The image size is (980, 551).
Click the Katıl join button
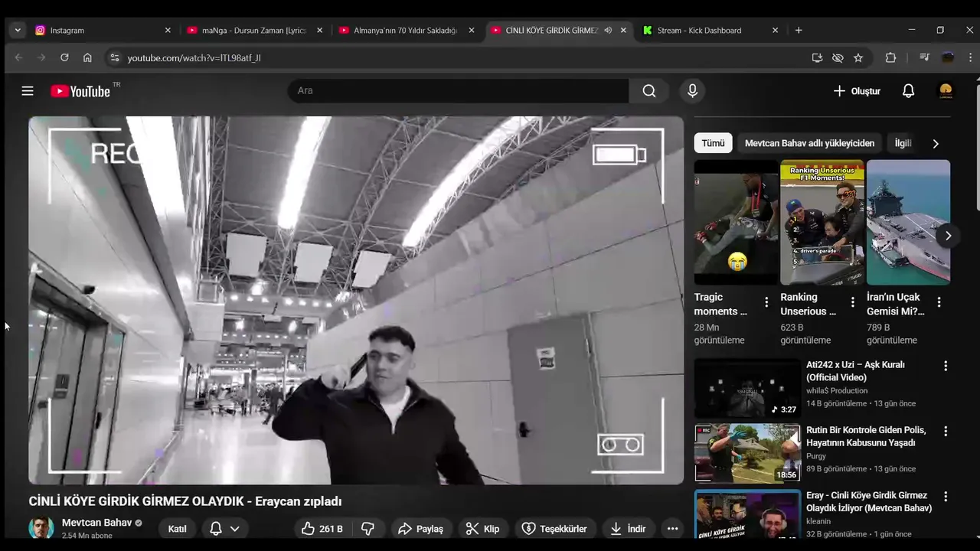(178, 529)
